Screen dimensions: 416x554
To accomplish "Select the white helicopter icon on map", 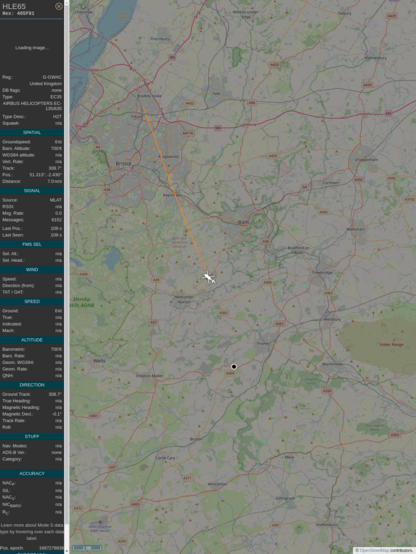I will tap(209, 278).
